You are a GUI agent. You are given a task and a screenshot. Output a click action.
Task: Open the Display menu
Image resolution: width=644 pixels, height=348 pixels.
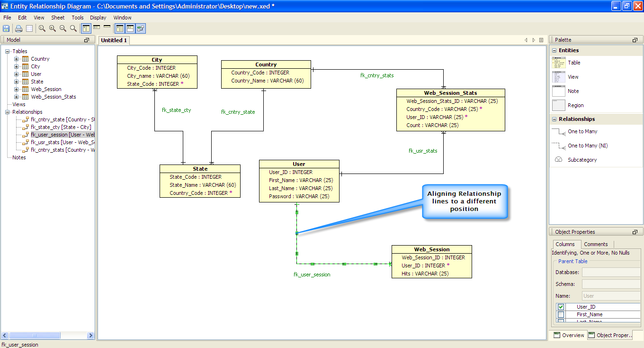point(98,18)
